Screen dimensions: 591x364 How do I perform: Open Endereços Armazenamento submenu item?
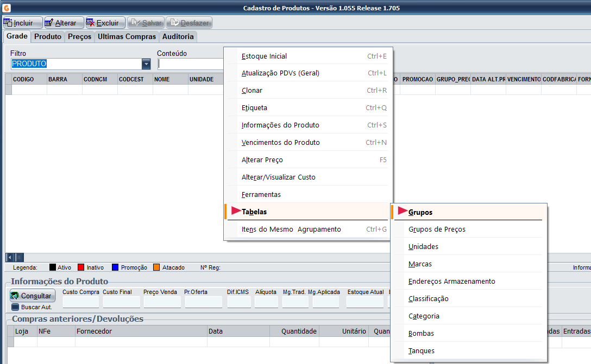click(468, 281)
